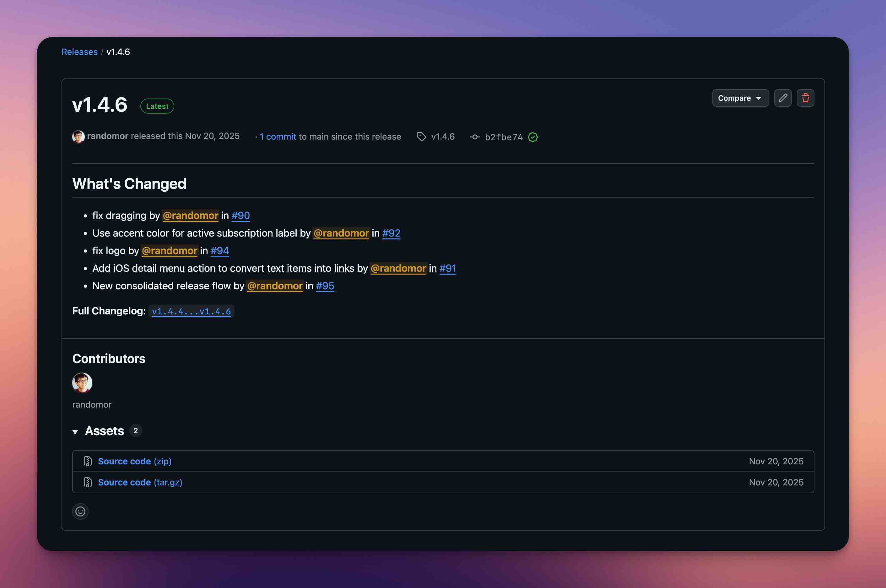Click randomor's avatar next to the release date
886x588 pixels.
tap(78, 136)
